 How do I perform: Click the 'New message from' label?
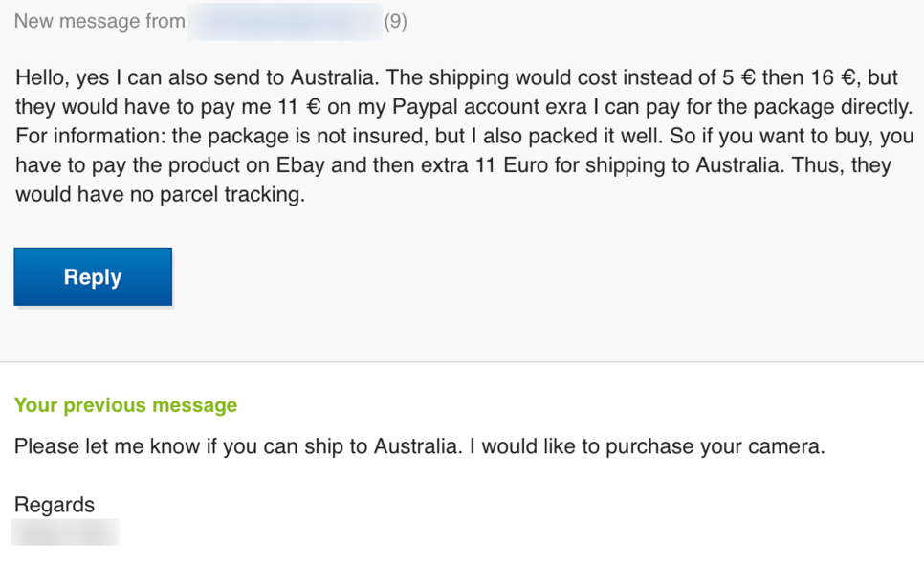[x=99, y=22]
